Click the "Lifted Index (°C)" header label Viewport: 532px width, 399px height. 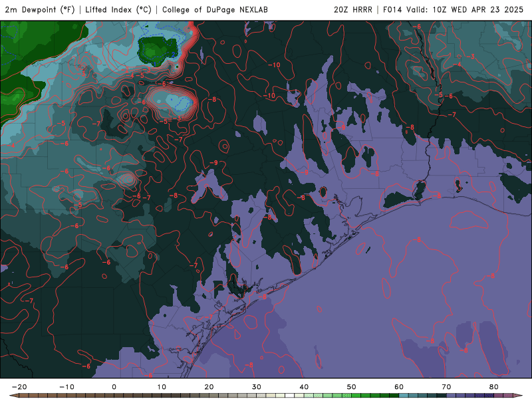(118, 9)
